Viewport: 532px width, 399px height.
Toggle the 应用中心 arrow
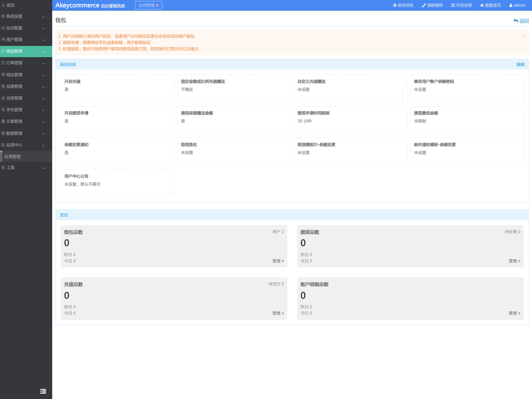(x=44, y=145)
